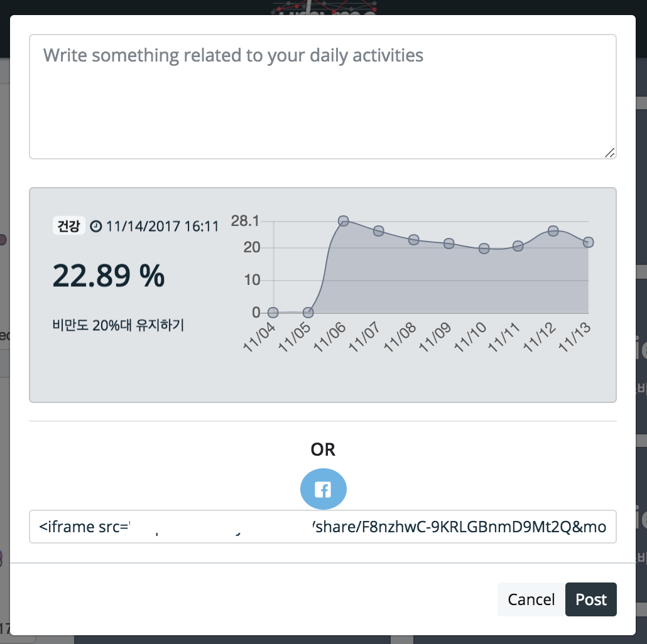This screenshot has height=644, width=647.
Task: Click the textarea resize handle corner
Action: click(610, 153)
